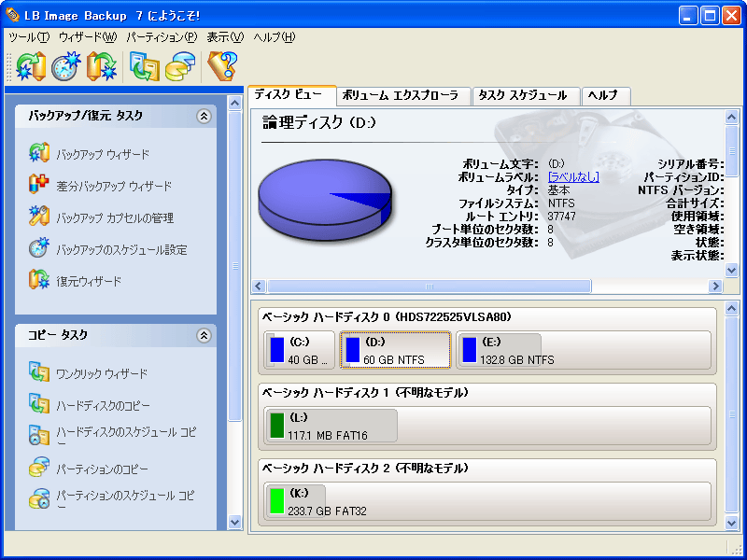
Task: Click the disk list scroll down arrow
Action: coord(732,523)
